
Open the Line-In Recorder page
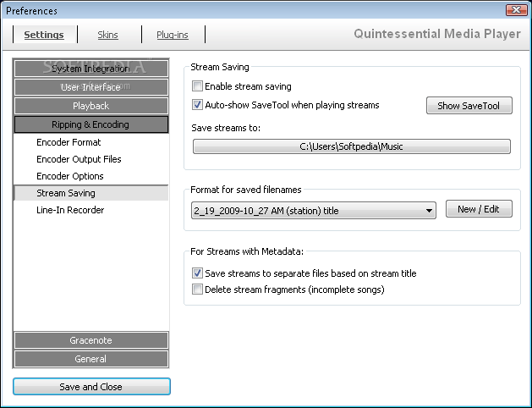pyautogui.click(x=91, y=210)
